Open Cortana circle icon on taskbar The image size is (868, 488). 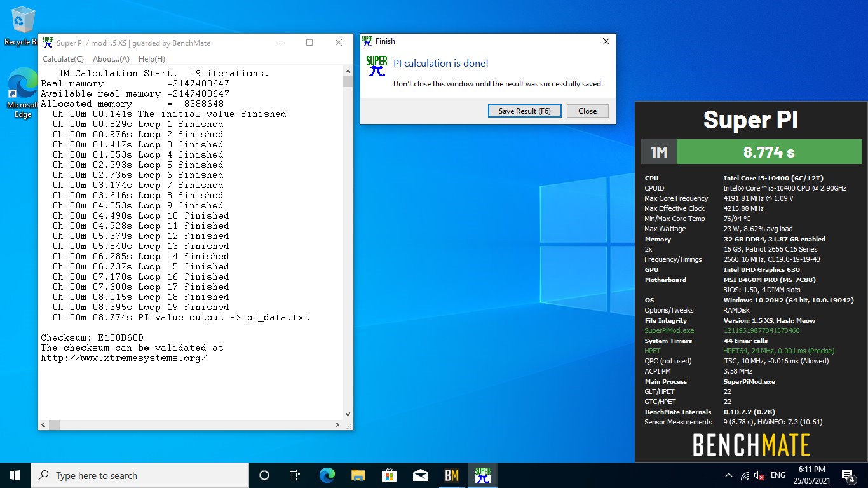[x=264, y=475]
